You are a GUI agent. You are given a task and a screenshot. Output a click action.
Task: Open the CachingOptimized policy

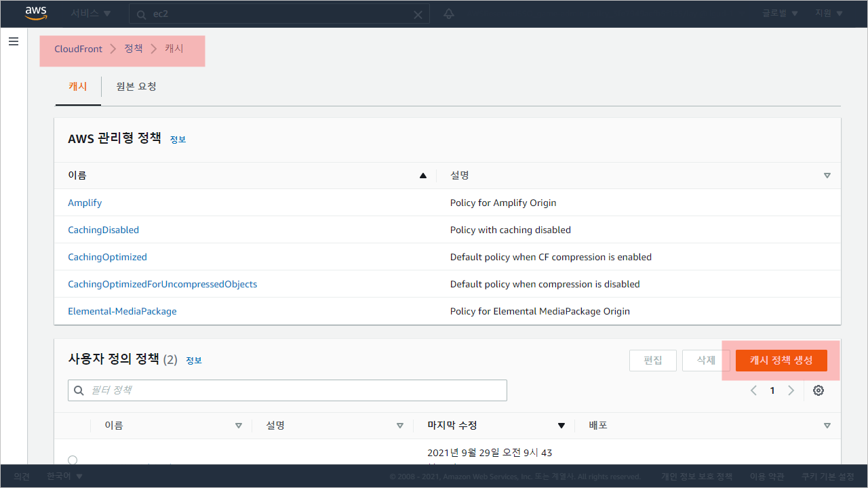point(107,257)
